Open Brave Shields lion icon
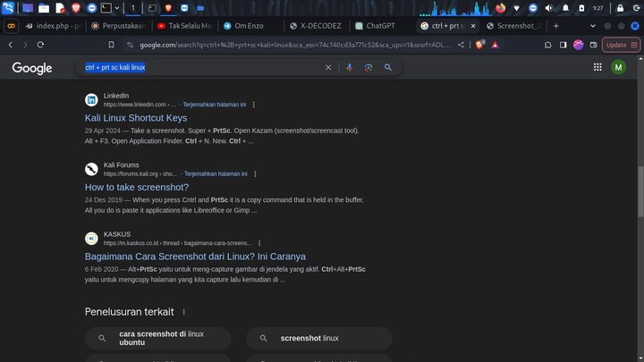644x362 pixels. click(x=479, y=45)
